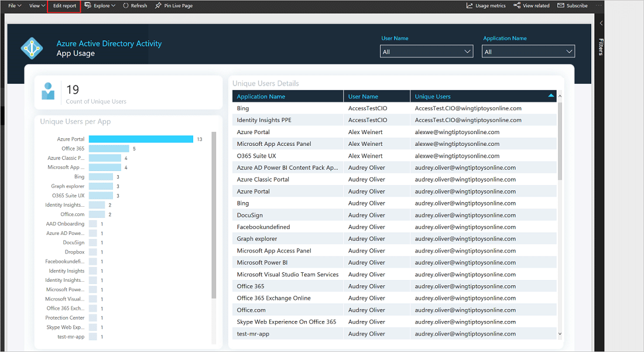The image size is (644, 352).
Task: Select Azure Classic Portal table cell
Action: coord(263,179)
